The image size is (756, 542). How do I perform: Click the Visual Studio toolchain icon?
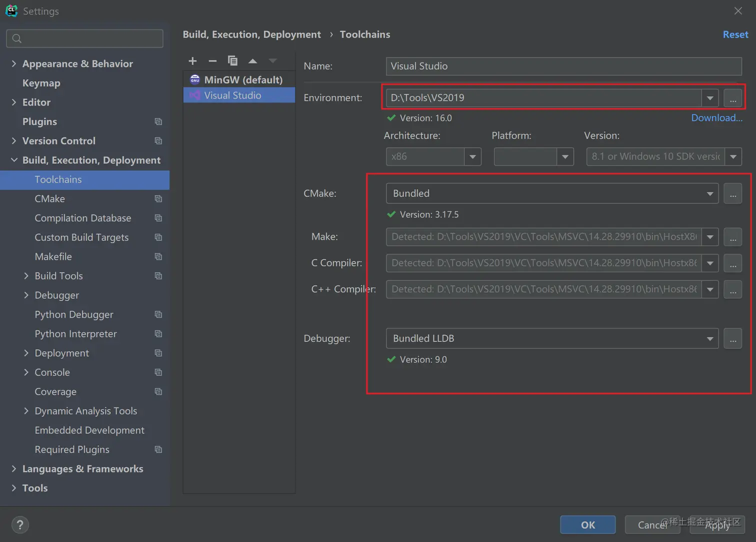click(195, 95)
